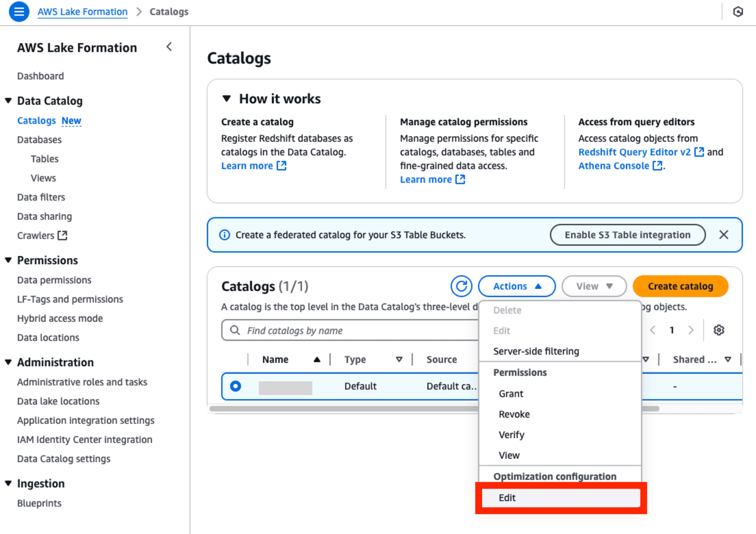The width and height of the screenshot is (756, 534).
Task: Click external link icon after Athena Console
Action: 657,166
